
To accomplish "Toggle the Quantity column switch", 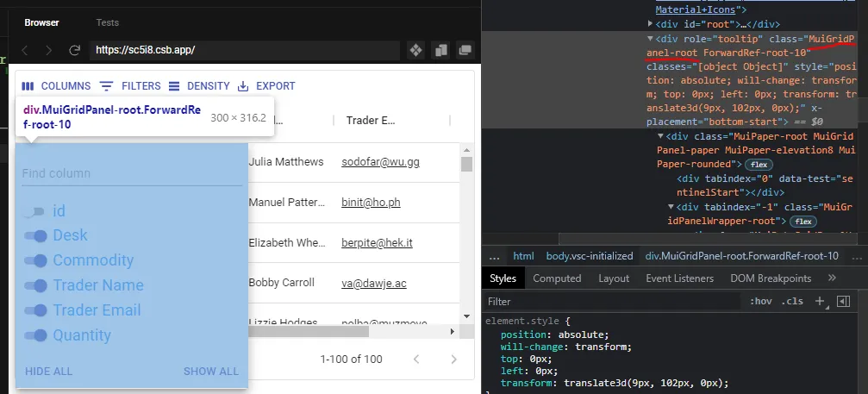I will (x=35, y=335).
